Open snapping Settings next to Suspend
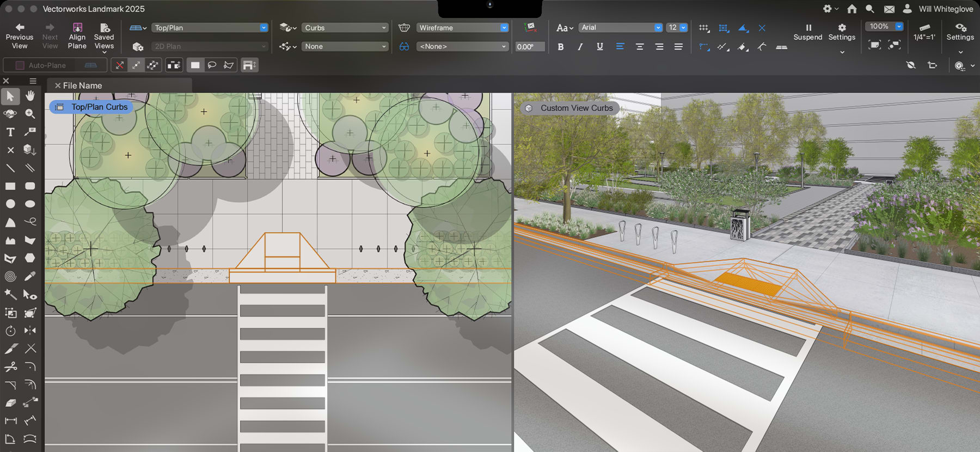The width and height of the screenshot is (980, 452). point(842,32)
